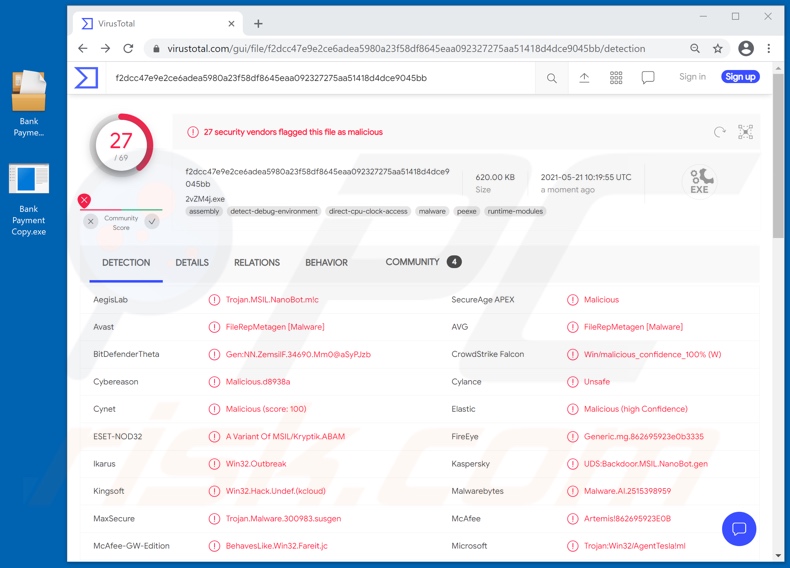Click the runtime-modules tag
790x568 pixels.
(515, 211)
